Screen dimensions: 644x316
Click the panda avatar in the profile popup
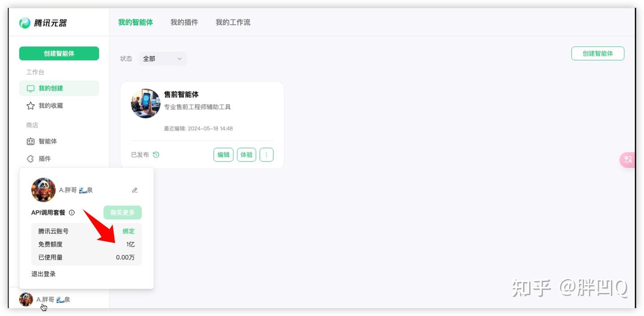43,190
